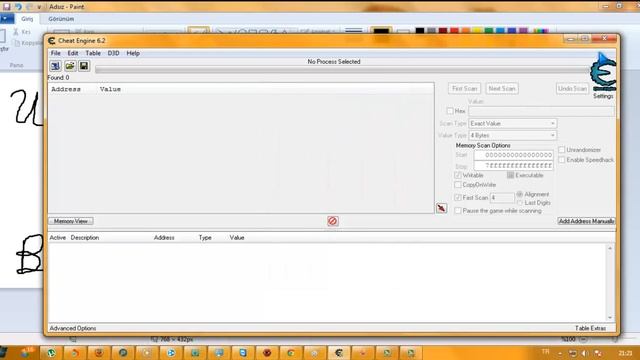Click the Description column header
640x360 pixels.
tap(84, 238)
